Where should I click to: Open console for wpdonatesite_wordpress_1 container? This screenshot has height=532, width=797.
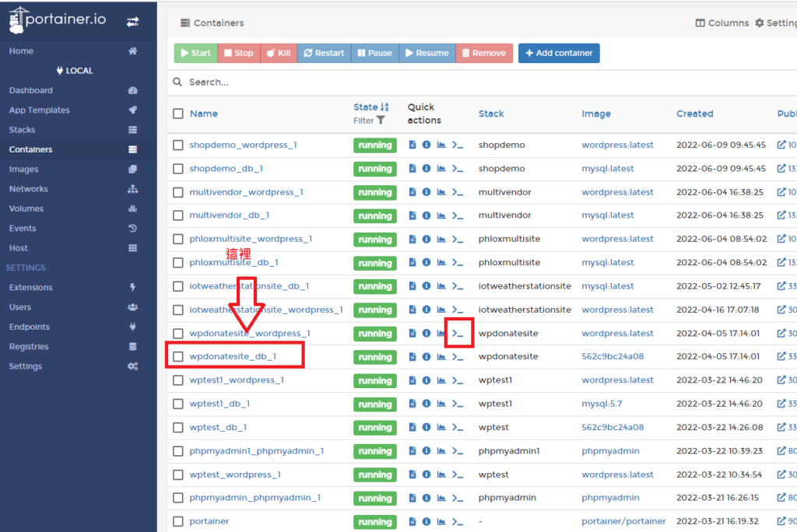coord(458,334)
